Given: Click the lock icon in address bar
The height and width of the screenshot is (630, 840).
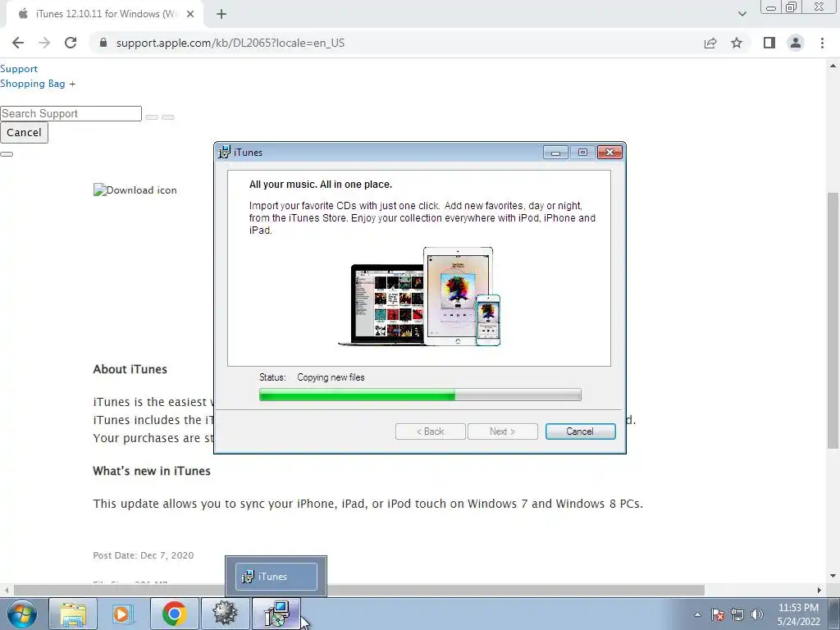Looking at the screenshot, I should 103,43.
